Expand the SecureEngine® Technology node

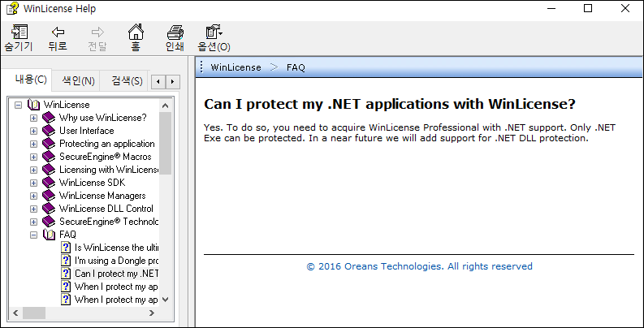click(x=33, y=222)
